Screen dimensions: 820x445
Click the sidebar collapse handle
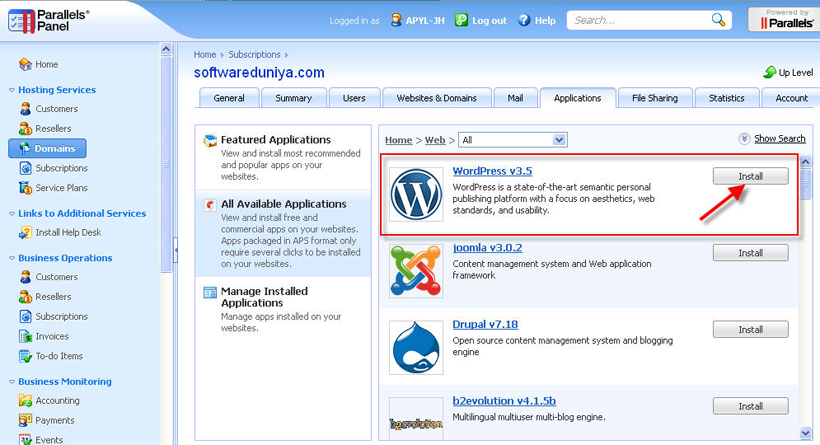(176, 250)
